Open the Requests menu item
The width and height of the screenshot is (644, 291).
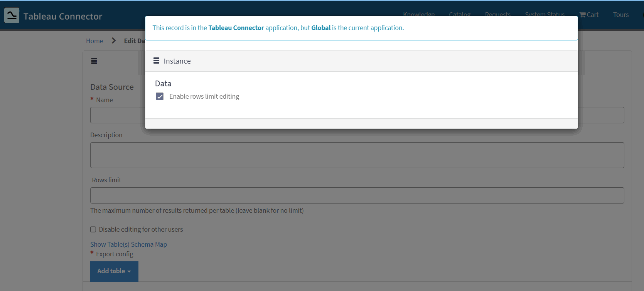[498, 14]
